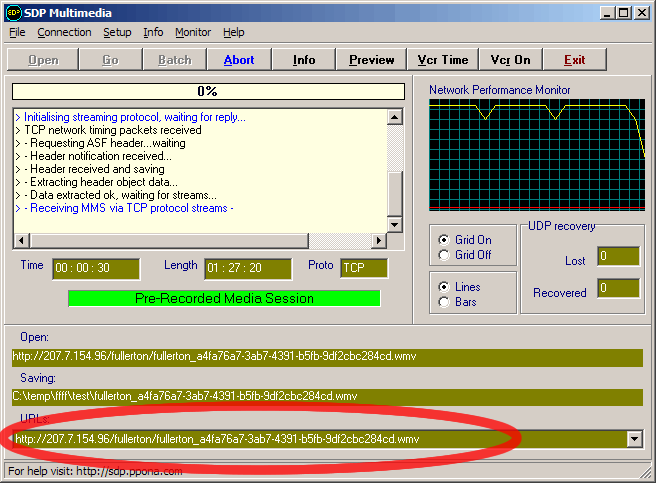
Task: Open the Info toolbar button
Action: click(304, 60)
